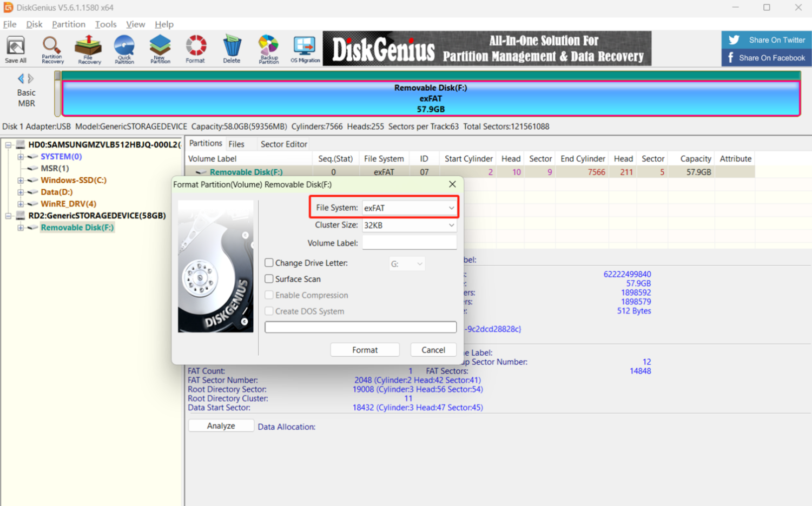Viewport: 812px width, 506px height.
Task: Switch to the Sector Editor tab
Action: tap(283, 144)
